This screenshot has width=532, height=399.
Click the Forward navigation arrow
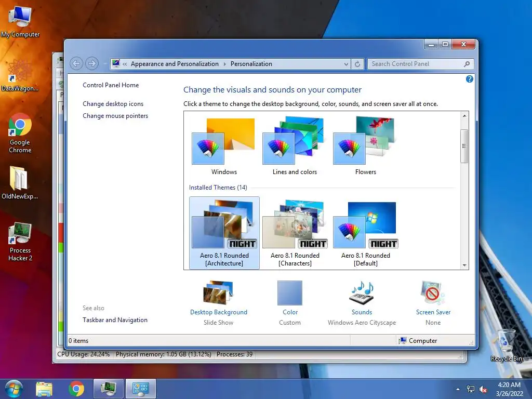click(x=92, y=63)
